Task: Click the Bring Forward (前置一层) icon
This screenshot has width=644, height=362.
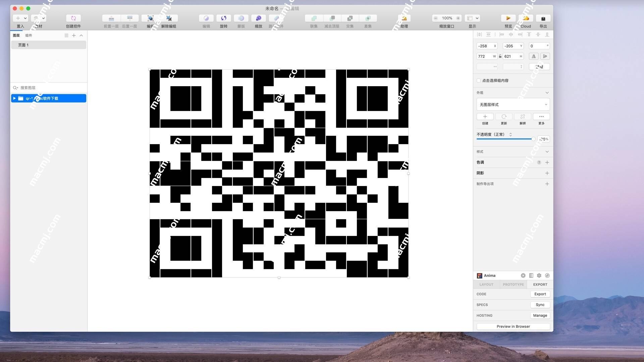Action: click(x=111, y=18)
